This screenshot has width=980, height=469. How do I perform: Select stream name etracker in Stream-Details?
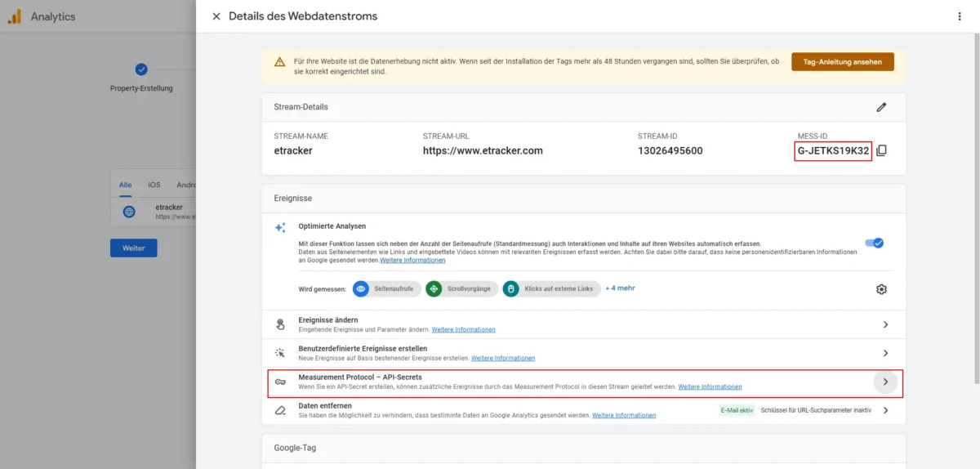tap(293, 150)
